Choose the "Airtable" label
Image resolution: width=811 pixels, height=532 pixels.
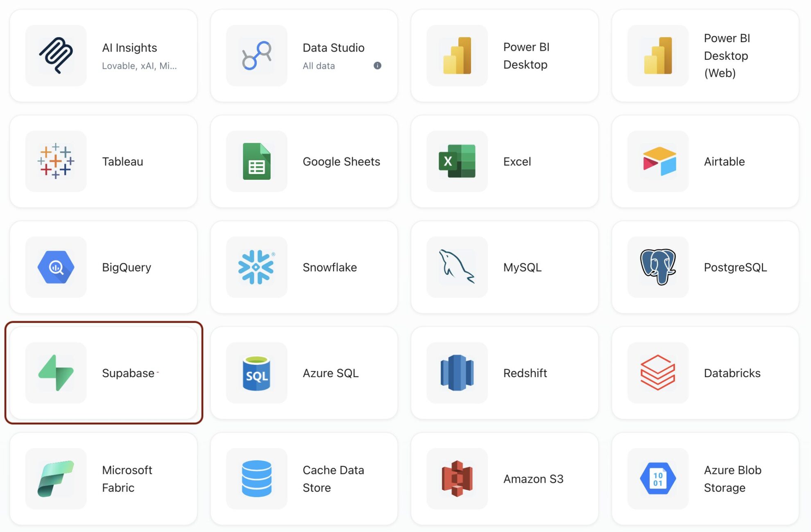coord(724,162)
